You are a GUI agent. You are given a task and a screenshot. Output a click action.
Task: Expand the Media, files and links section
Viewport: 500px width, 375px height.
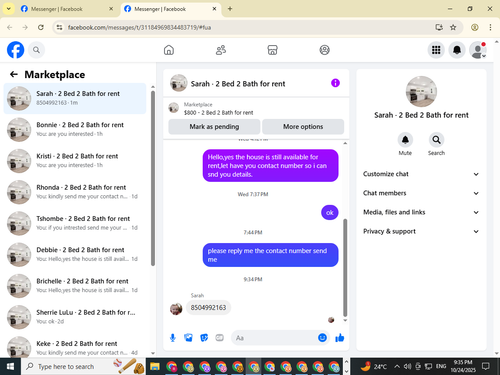pyautogui.click(x=421, y=212)
